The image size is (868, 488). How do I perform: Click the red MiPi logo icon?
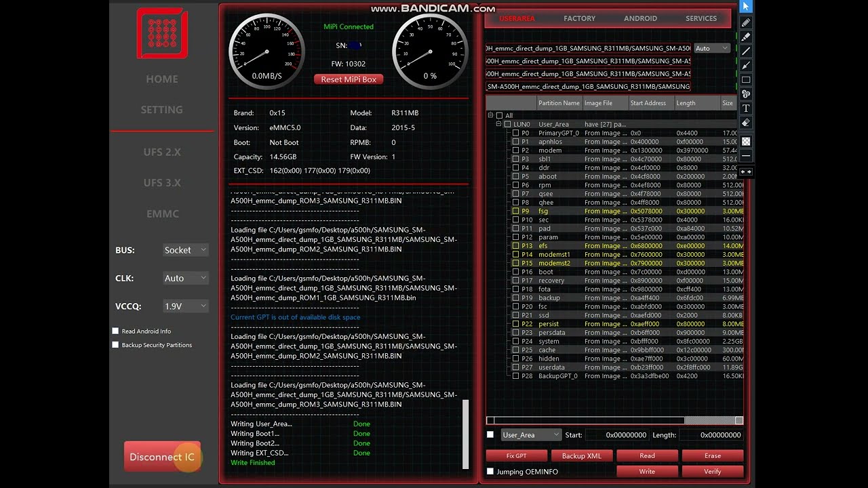pyautogui.click(x=162, y=33)
